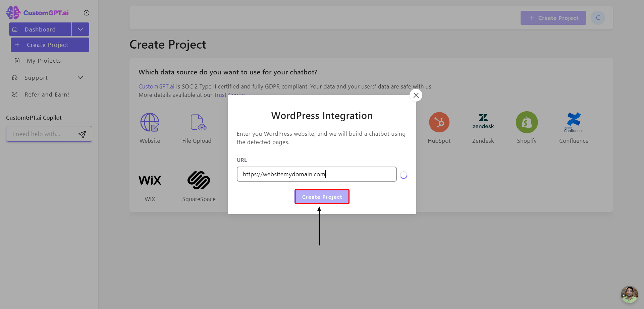Click the Create Project page heading
The image size is (644, 309).
[x=168, y=45]
